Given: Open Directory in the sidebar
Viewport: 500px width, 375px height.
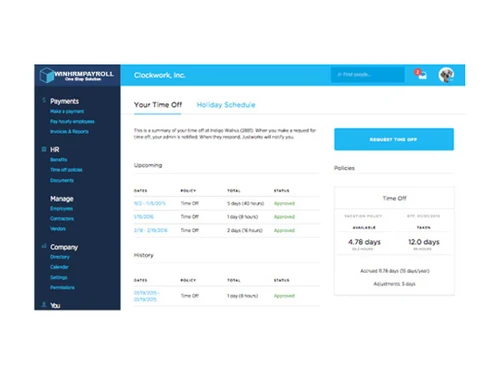Looking at the screenshot, I should pos(60,257).
